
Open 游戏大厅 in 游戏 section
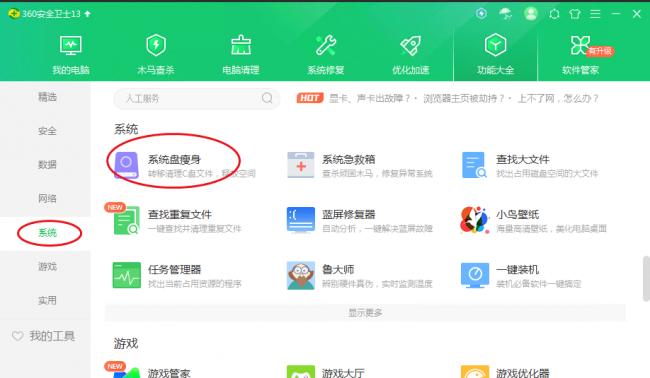click(x=343, y=373)
